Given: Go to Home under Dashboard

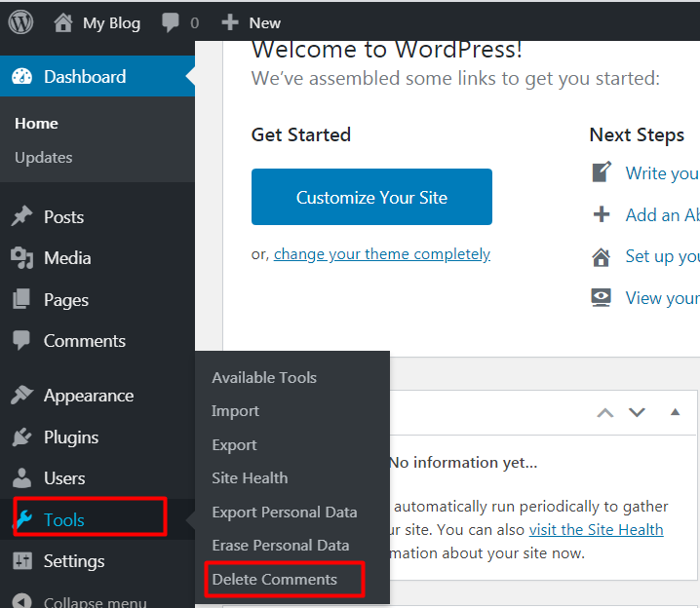Looking at the screenshot, I should click(x=36, y=124).
